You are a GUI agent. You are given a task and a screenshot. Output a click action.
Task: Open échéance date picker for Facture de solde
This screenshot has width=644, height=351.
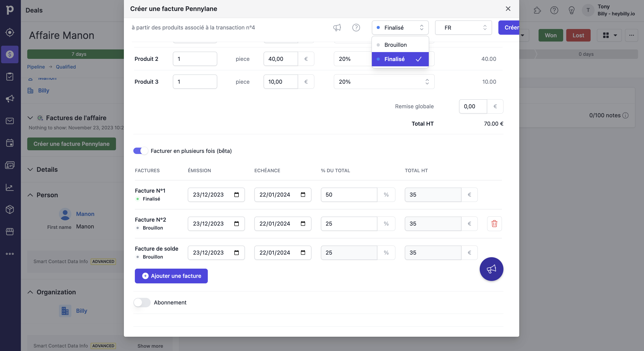303,253
